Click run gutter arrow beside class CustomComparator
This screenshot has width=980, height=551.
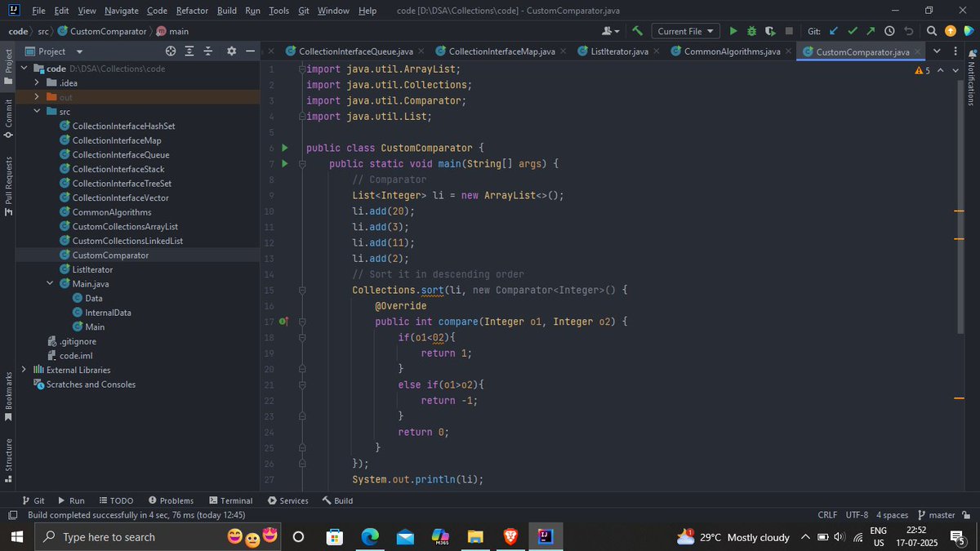pos(285,148)
